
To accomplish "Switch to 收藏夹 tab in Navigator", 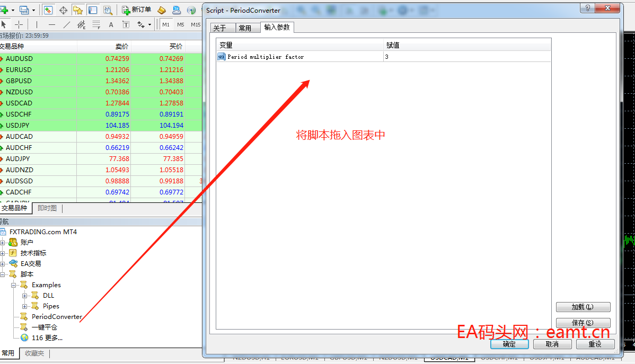I will coord(34,353).
